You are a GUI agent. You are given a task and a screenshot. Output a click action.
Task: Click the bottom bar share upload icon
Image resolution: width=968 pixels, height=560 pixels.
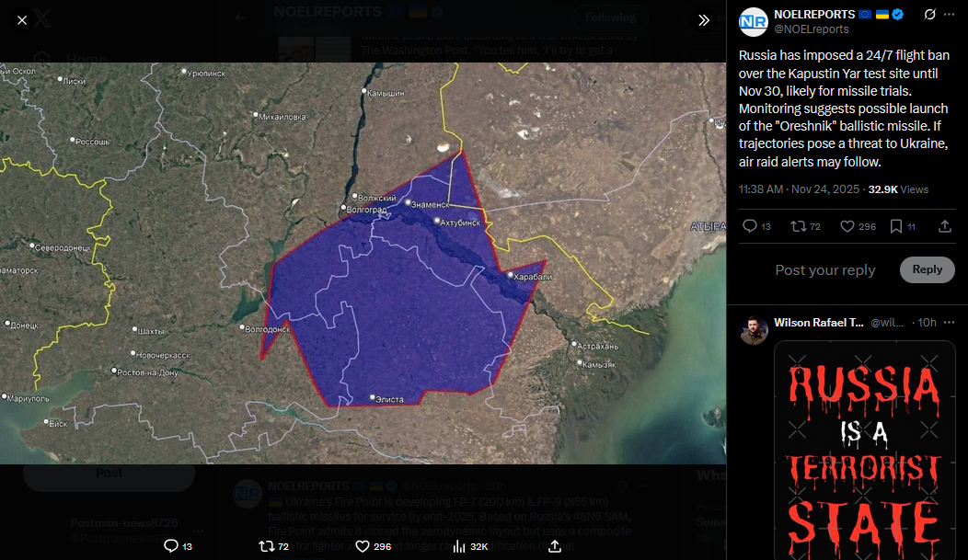click(x=554, y=546)
